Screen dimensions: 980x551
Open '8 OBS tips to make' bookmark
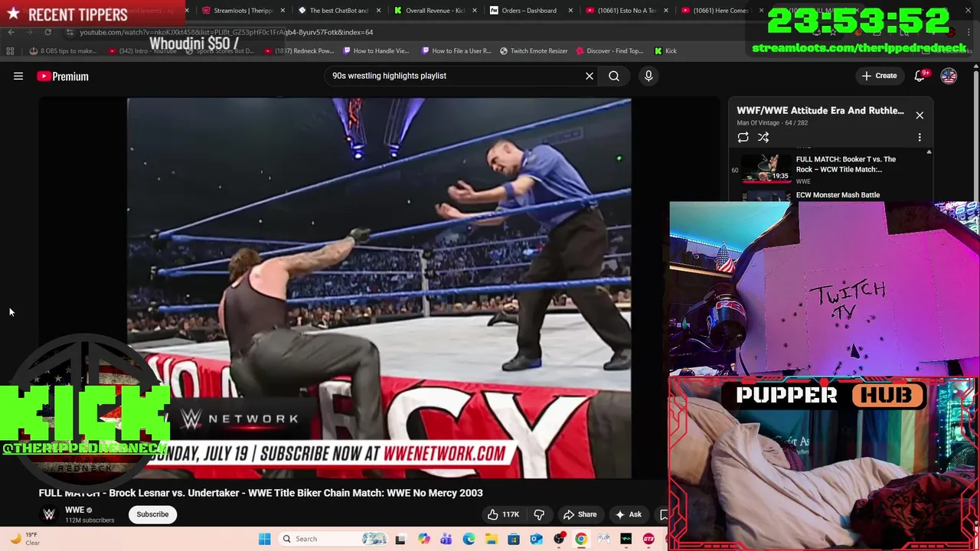pos(63,51)
